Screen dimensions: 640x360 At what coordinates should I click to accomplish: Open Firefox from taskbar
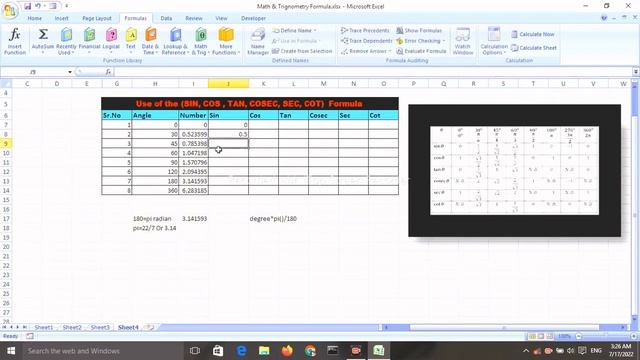point(287,351)
